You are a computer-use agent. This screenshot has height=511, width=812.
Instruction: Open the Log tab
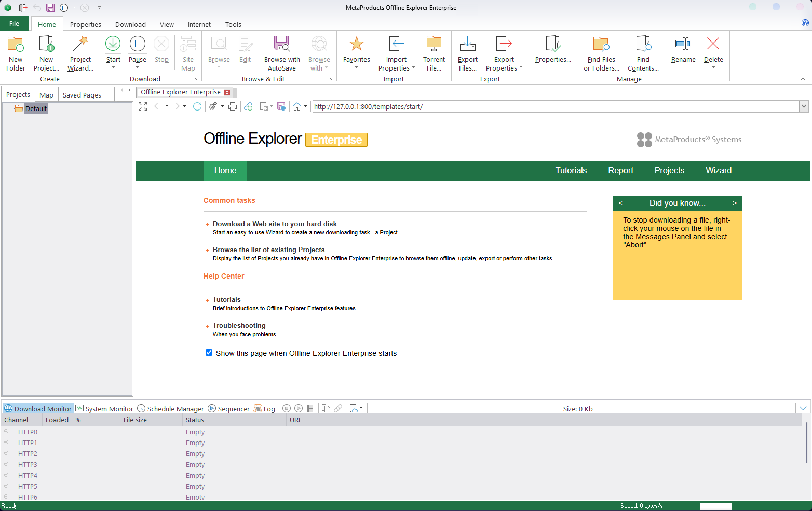coord(264,409)
